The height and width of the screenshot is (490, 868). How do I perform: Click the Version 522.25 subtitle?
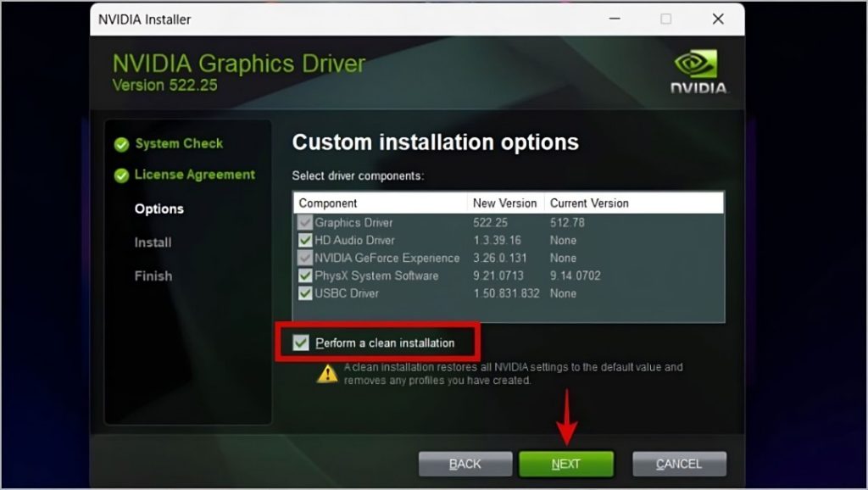click(x=165, y=86)
